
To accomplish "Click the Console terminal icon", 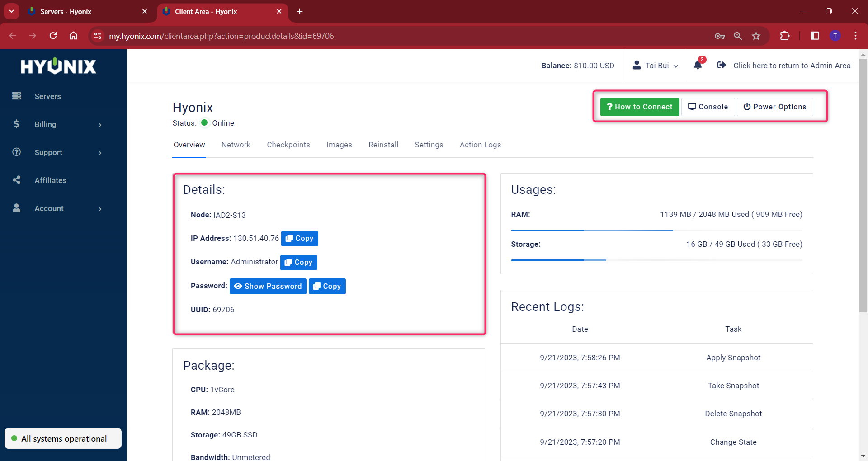I will pos(692,107).
